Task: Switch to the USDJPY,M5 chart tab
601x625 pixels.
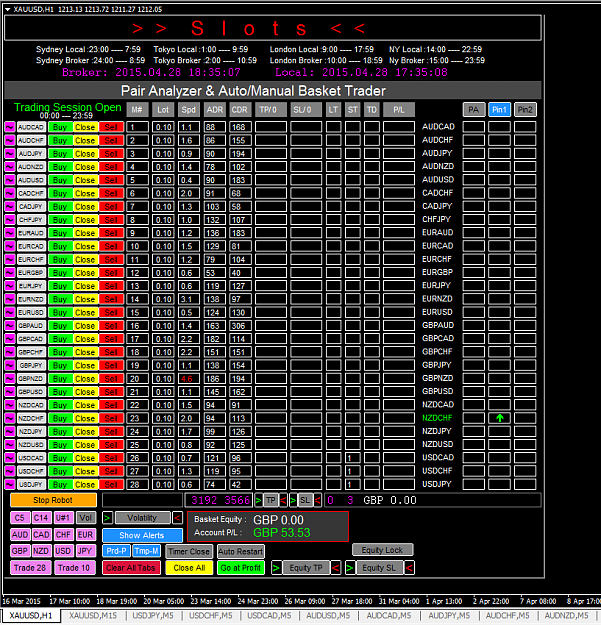Action: (153, 616)
